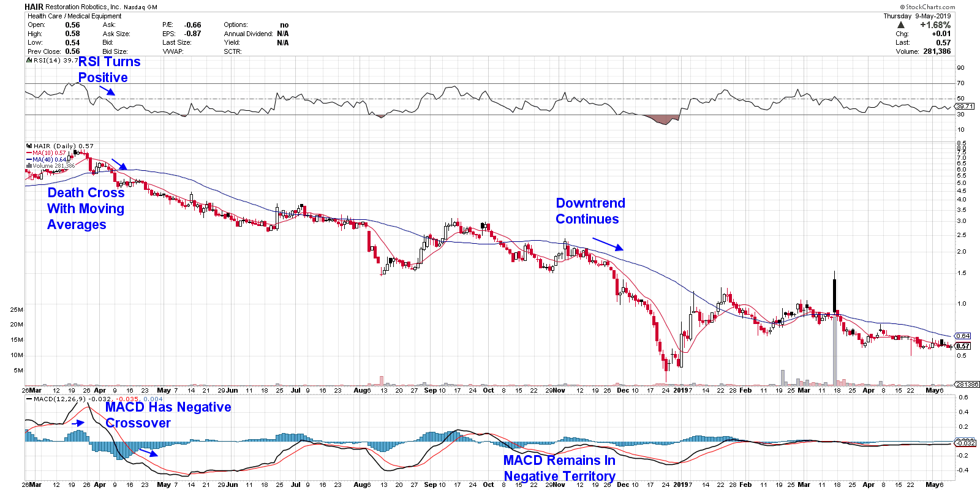Viewport: 980px width, 490px height.
Task: Click the candlestick legend icon beside HAIR (Daily)
Action: [x=29, y=146]
